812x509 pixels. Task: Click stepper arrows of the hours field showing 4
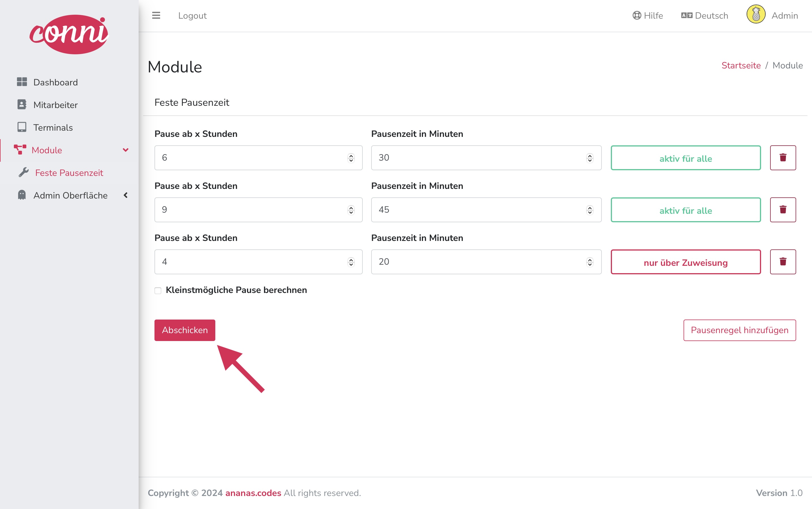coord(351,262)
